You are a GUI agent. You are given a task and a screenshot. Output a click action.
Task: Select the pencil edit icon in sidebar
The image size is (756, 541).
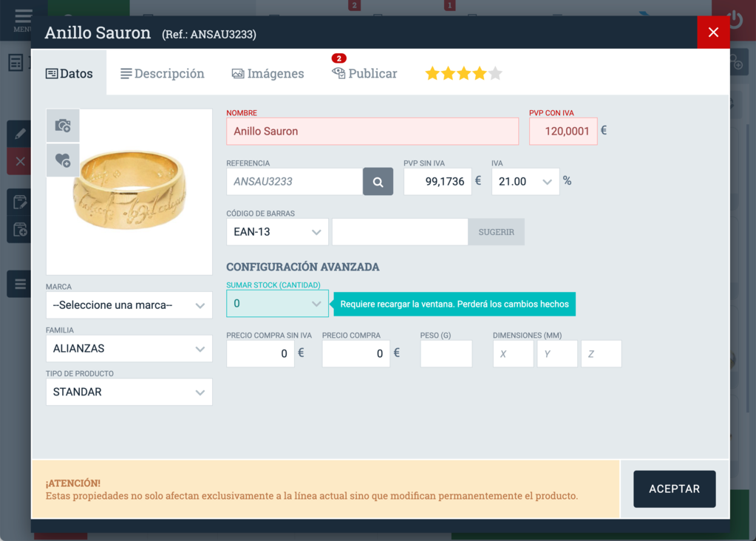[x=20, y=134]
